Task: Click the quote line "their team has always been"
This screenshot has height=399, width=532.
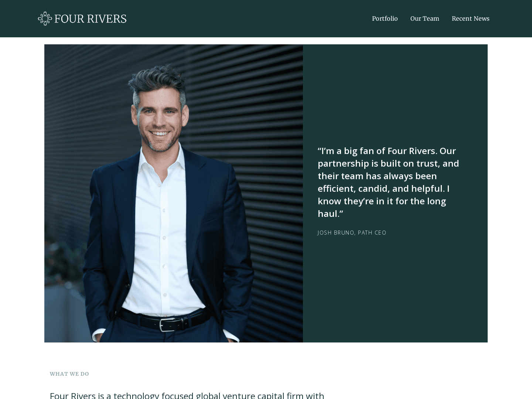Action: (x=377, y=176)
